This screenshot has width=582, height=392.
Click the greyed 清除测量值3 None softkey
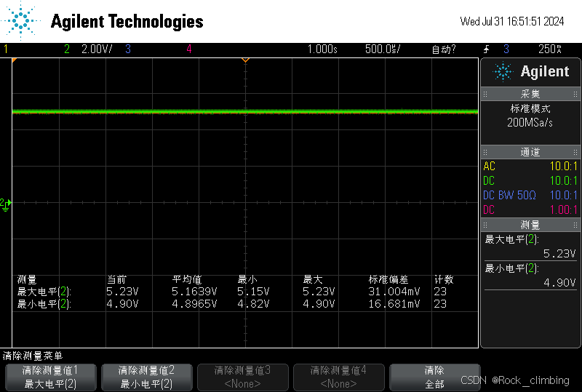243,377
